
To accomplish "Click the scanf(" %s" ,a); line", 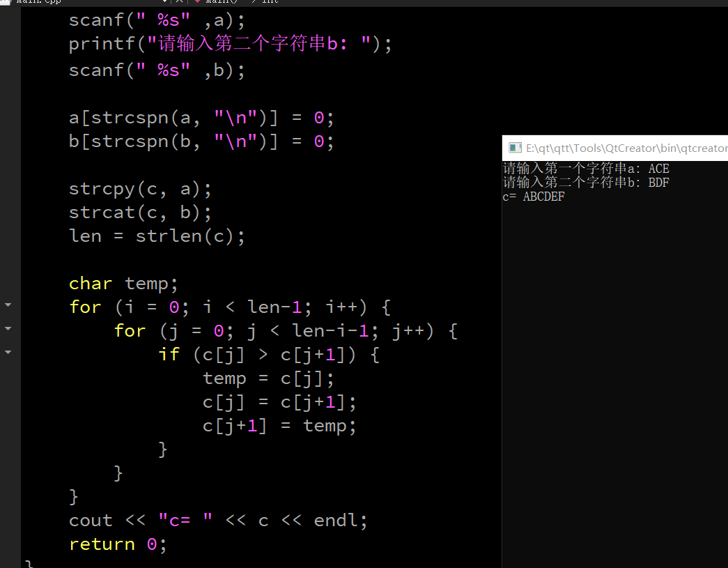I will click(x=157, y=20).
